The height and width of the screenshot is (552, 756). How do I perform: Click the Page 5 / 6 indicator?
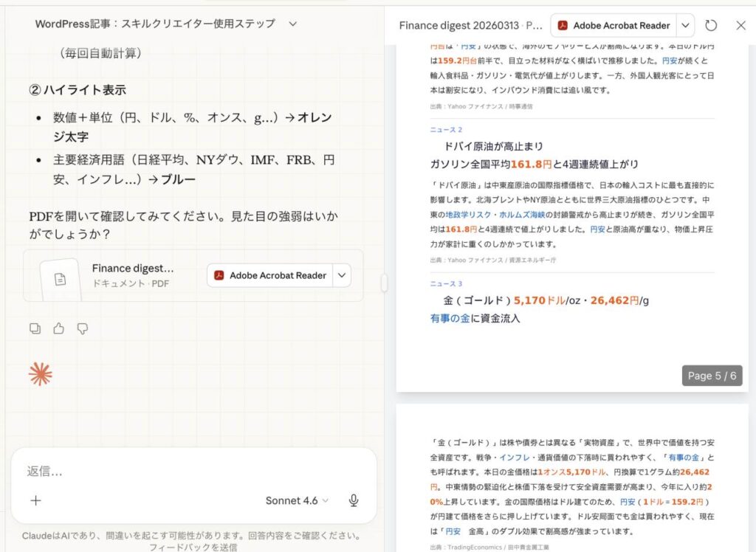point(712,376)
